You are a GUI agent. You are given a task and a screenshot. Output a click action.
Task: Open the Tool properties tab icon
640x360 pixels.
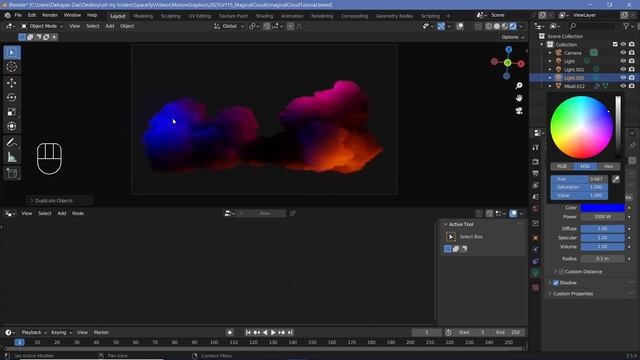[x=536, y=147]
